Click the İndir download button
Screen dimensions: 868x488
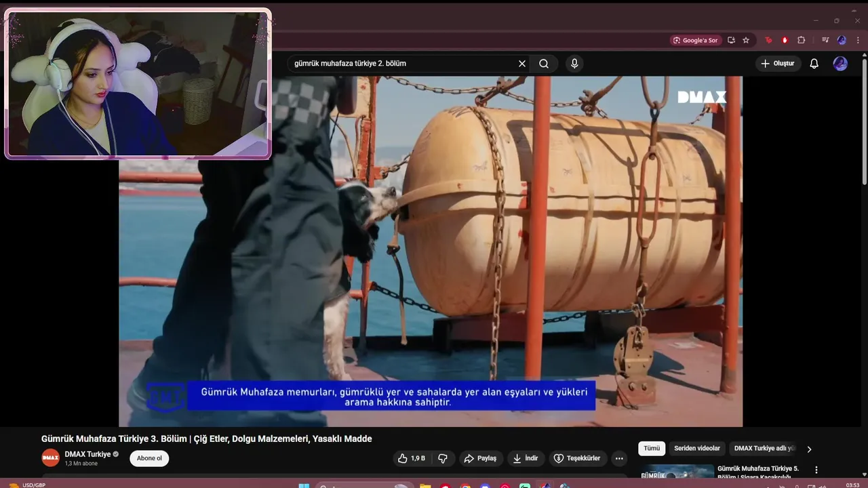(526, 458)
